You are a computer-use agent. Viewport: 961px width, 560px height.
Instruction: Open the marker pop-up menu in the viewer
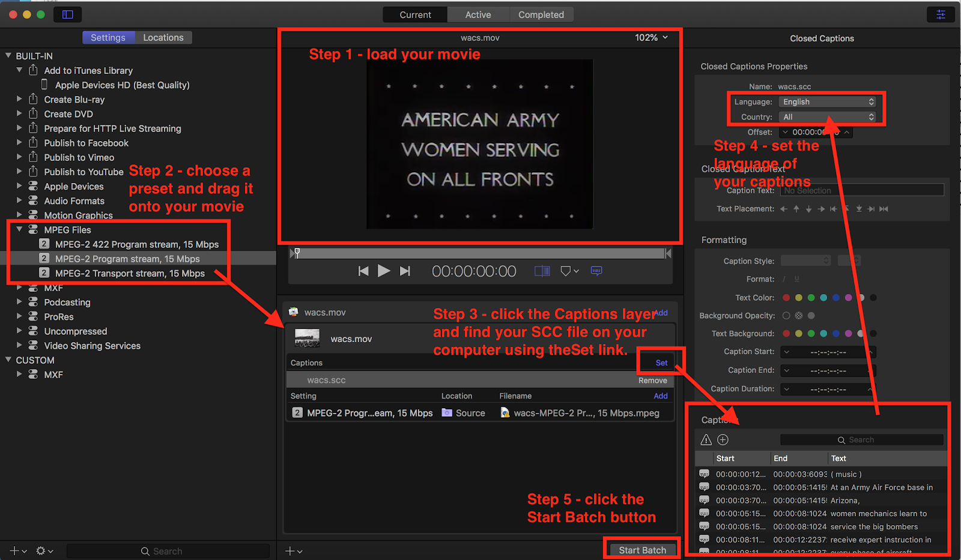coord(569,271)
